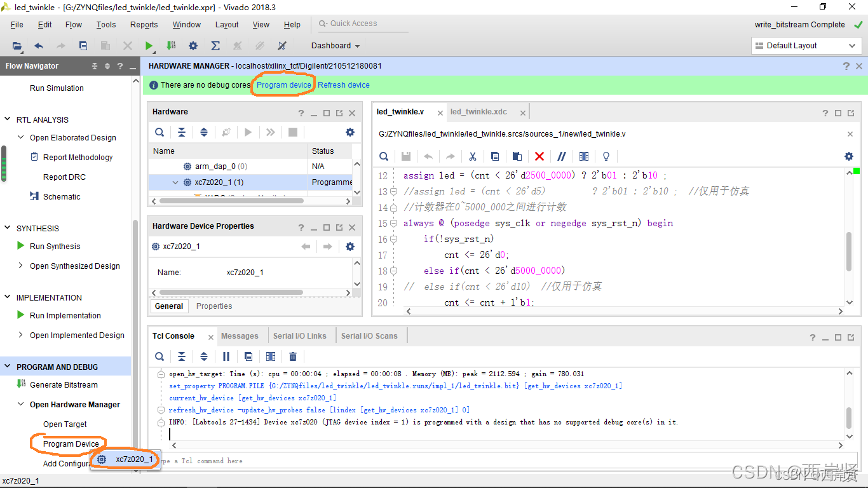This screenshot has height=488, width=868.
Task: Switch to Messages tab
Action: tap(240, 336)
